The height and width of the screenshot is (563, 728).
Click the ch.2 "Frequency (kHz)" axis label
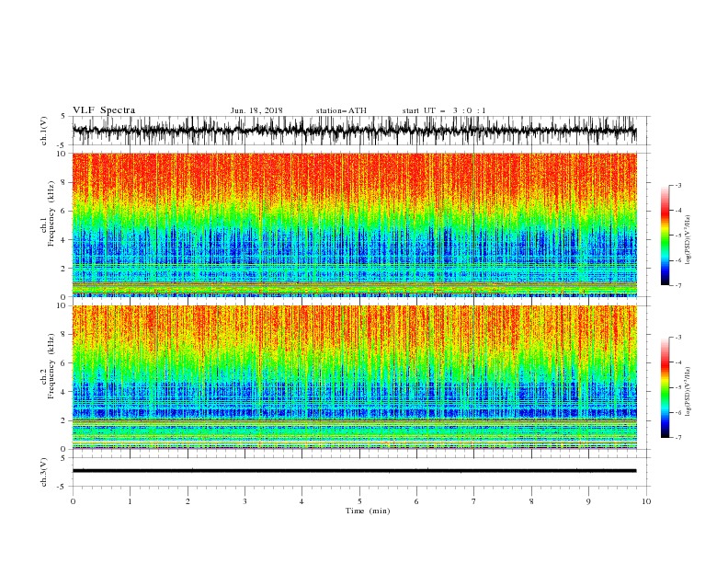tap(51, 366)
